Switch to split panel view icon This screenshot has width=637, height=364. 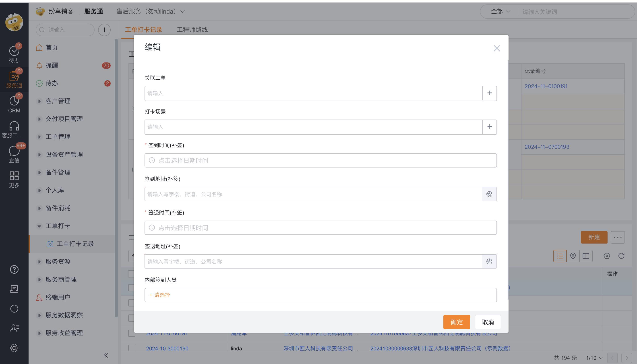586,256
